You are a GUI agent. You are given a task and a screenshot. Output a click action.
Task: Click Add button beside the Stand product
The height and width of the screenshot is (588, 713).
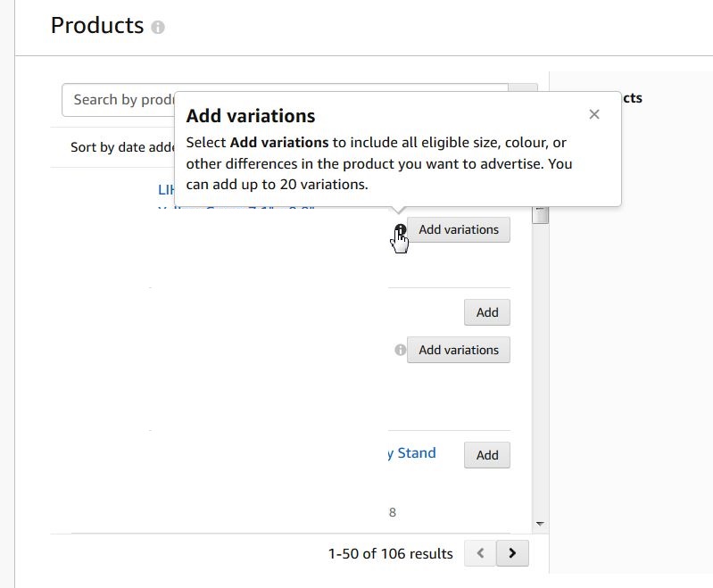486,455
